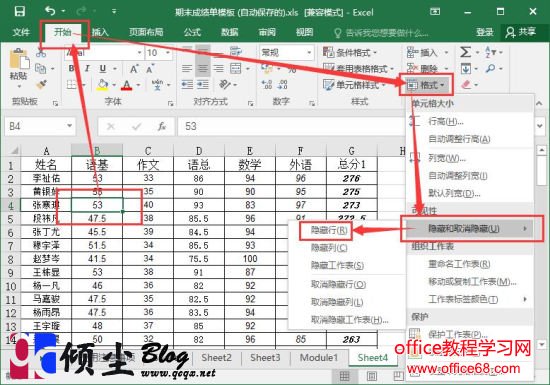
Task: Open the Font Color dropdown arrow
Action: [x=138, y=85]
